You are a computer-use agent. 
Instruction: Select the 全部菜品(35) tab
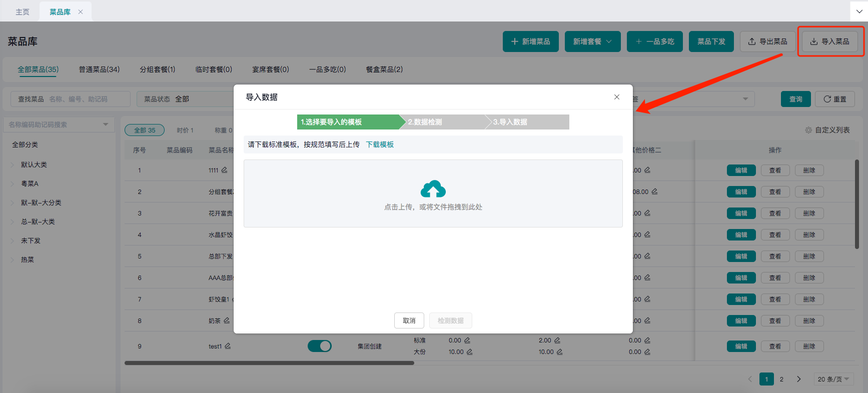click(x=38, y=69)
